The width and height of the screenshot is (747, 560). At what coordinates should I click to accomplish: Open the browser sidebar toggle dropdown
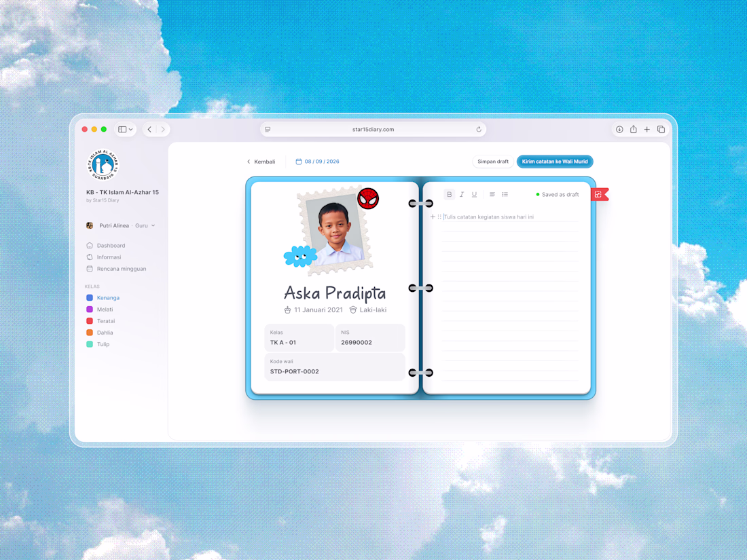[126, 129]
